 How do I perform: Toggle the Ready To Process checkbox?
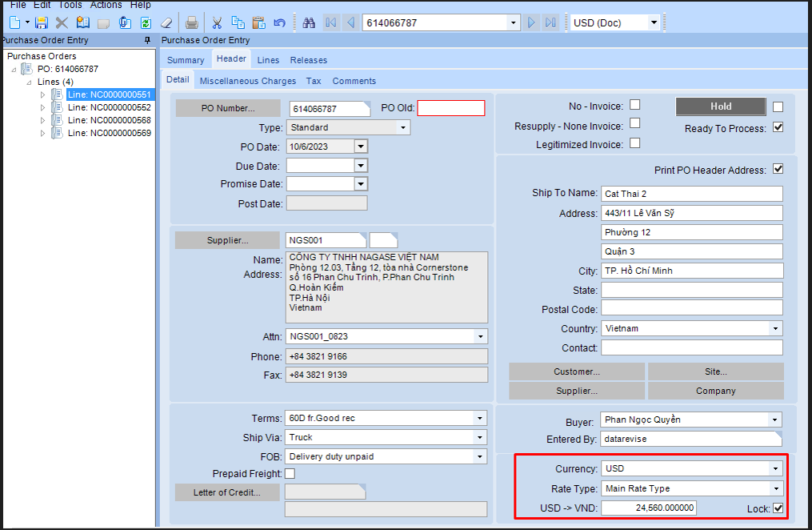(x=778, y=128)
